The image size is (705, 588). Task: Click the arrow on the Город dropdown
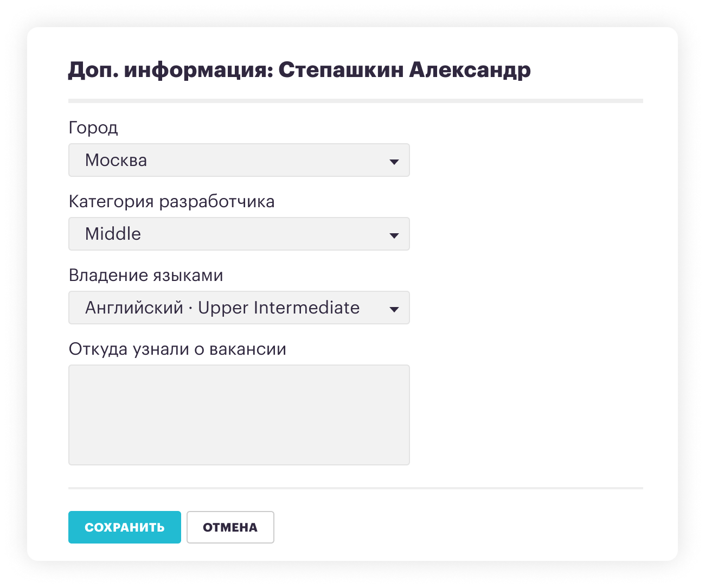click(395, 160)
